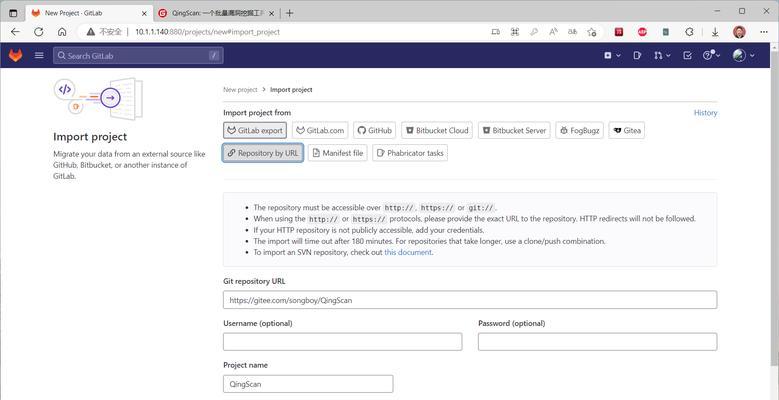Expand the create new plus dropdown
Image resolution: width=779 pixels, height=400 pixels.
click(612, 56)
